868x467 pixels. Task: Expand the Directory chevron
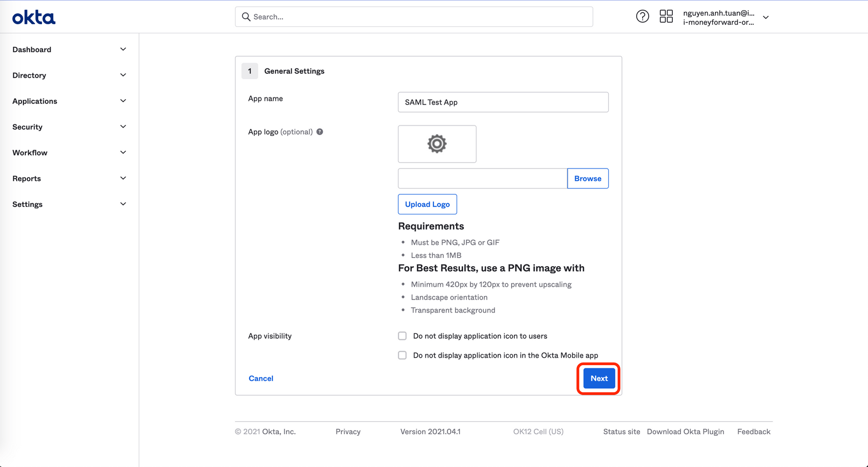click(x=123, y=75)
